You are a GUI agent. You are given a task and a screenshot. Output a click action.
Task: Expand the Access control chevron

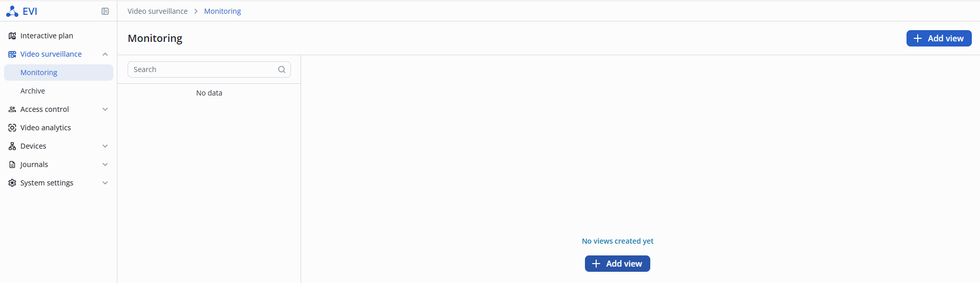[x=105, y=109]
